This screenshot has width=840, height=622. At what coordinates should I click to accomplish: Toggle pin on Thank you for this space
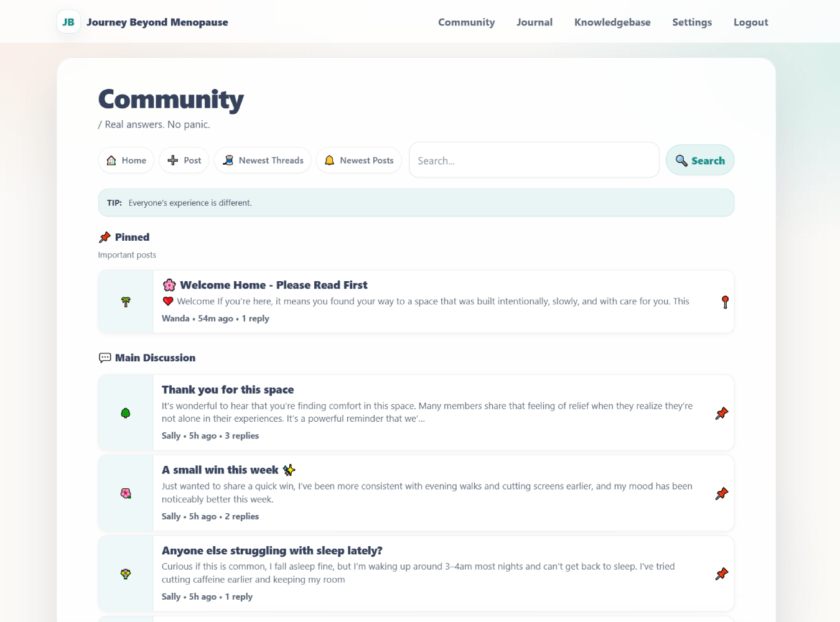click(x=722, y=413)
